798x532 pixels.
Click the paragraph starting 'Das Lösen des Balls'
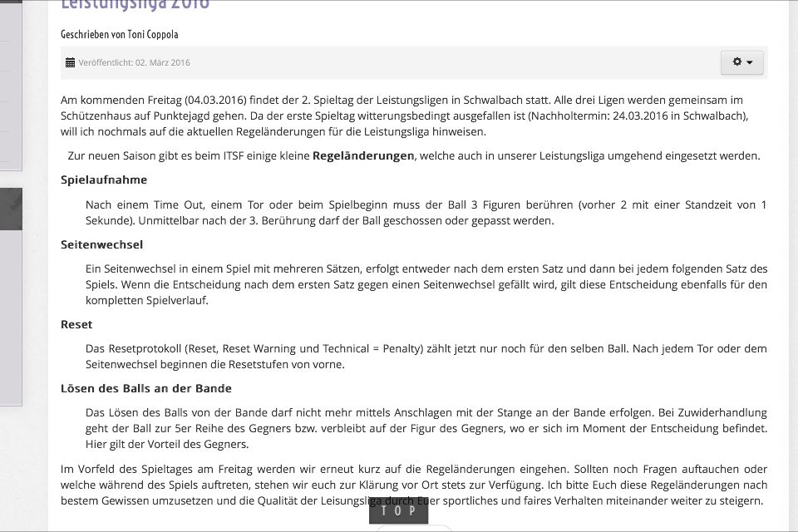click(426, 428)
